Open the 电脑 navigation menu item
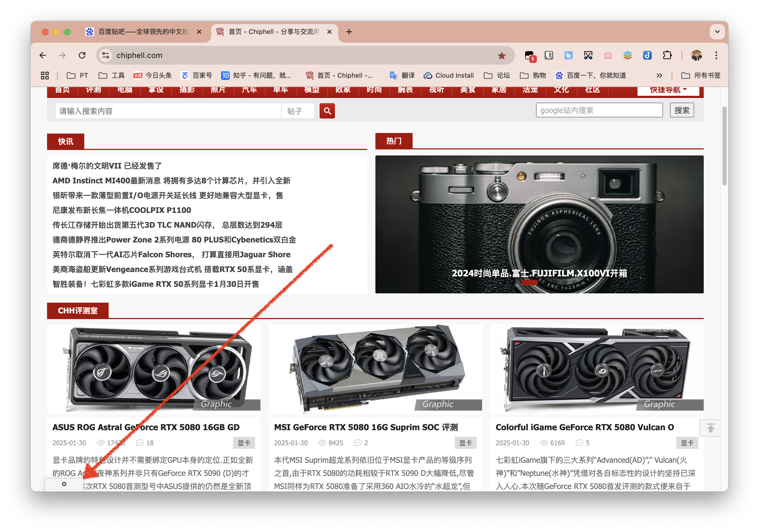Viewport: 759px width, 532px height. (124, 90)
